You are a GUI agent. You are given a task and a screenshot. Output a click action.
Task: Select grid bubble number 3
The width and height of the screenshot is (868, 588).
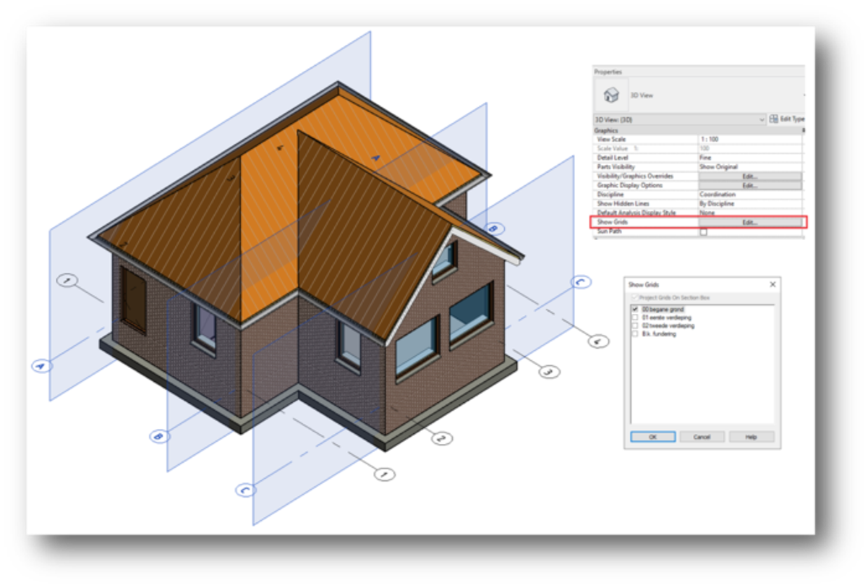[548, 372]
